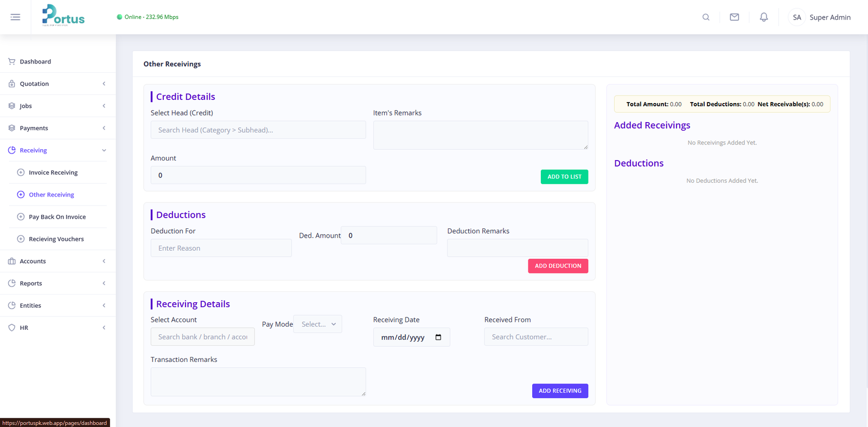Image resolution: width=868 pixels, height=427 pixels.
Task: Click the SA user avatar
Action: pos(796,17)
